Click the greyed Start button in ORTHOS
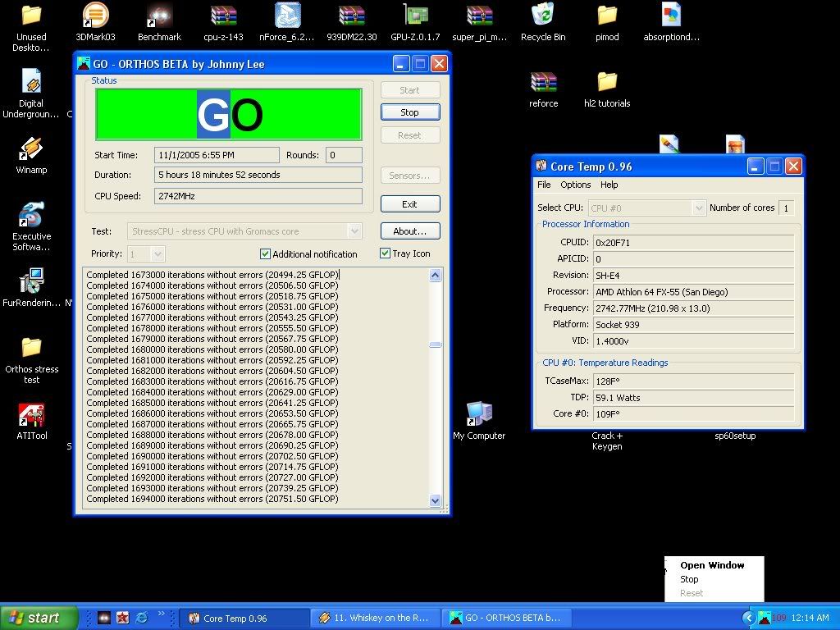Screen dimensions: 840x630 click(x=410, y=90)
